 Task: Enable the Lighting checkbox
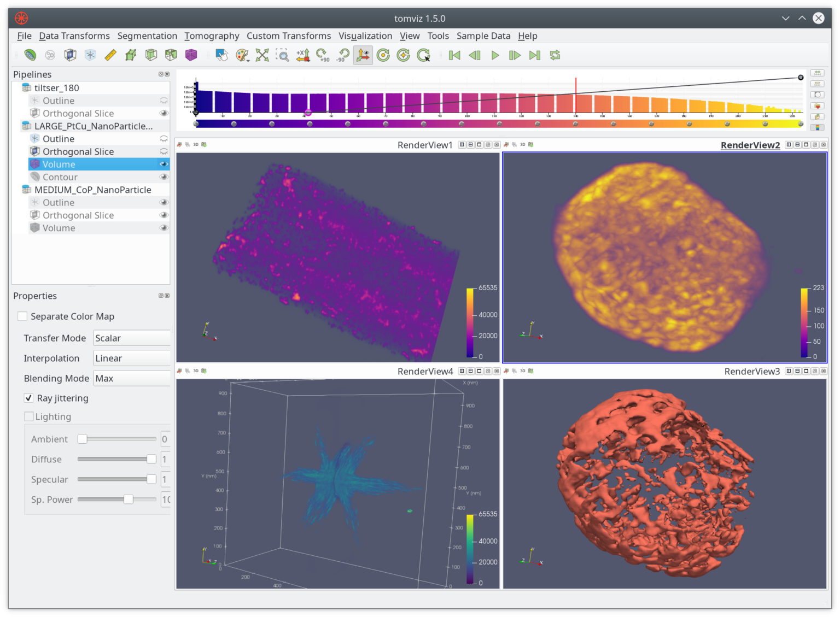click(x=29, y=416)
